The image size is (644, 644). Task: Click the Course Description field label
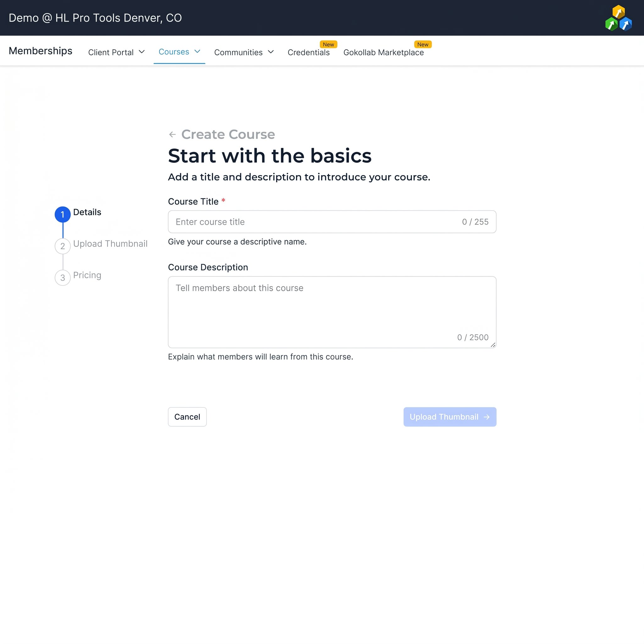(x=208, y=267)
